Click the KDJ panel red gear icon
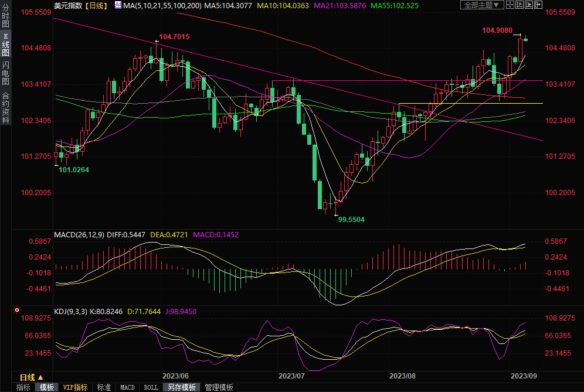Image resolution: width=584 pixels, height=392 pixels. point(17,310)
